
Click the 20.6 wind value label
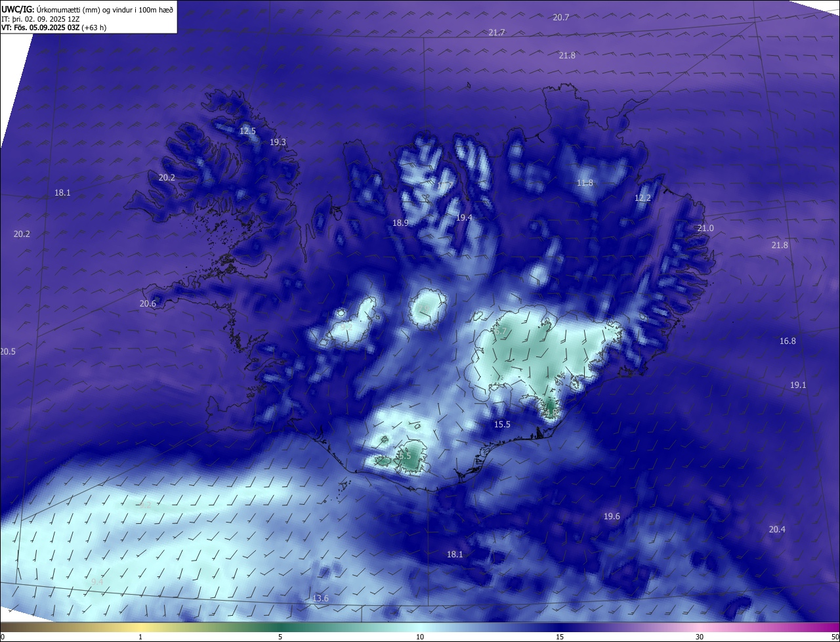coord(148,304)
